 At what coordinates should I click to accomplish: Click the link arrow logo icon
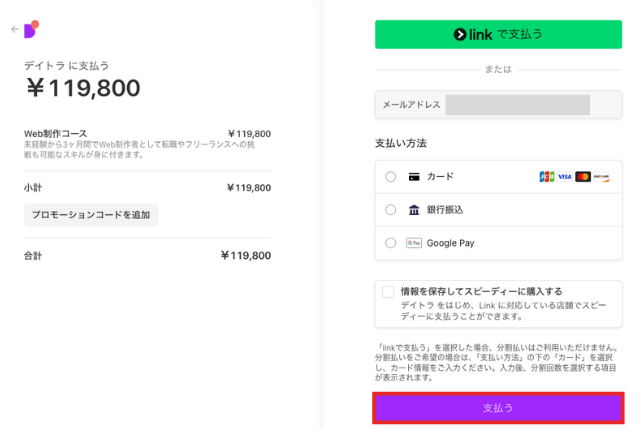coord(460,35)
